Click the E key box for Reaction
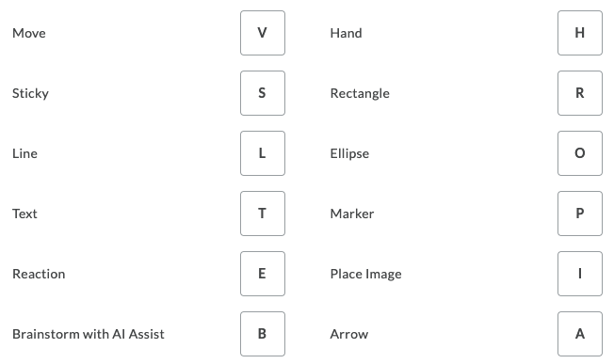 [263, 274]
